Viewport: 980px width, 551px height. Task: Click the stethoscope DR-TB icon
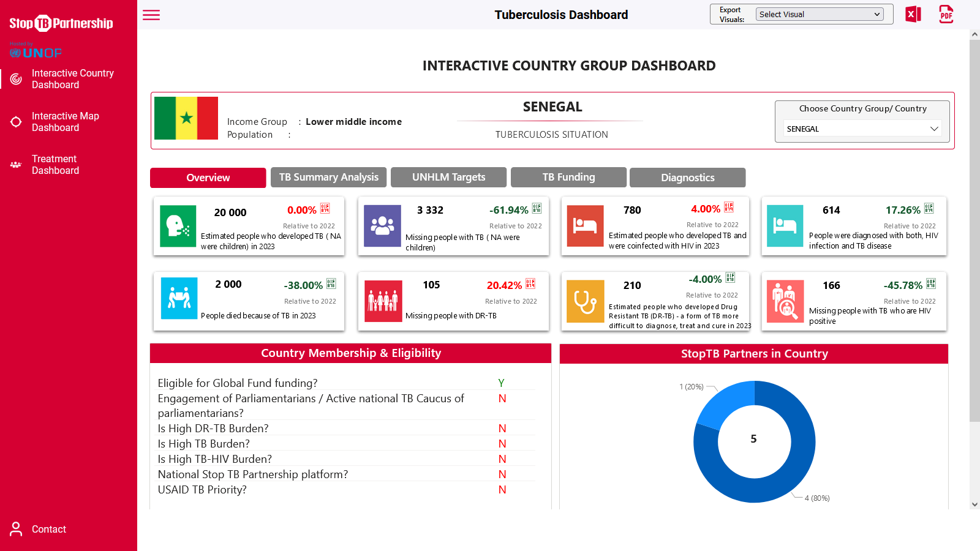click(585, 301)
